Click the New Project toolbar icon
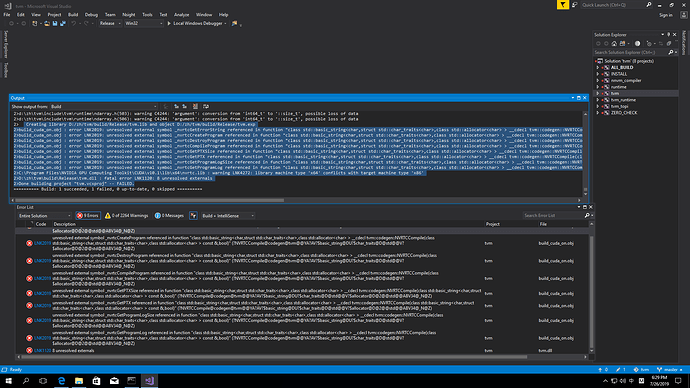 (35, 23)
